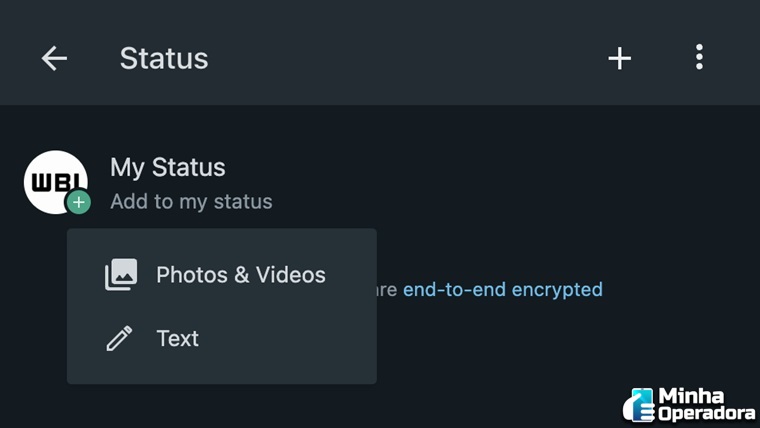Tap the plus icon in header
This screenshot has width=760, height=428.
point(620,58)
